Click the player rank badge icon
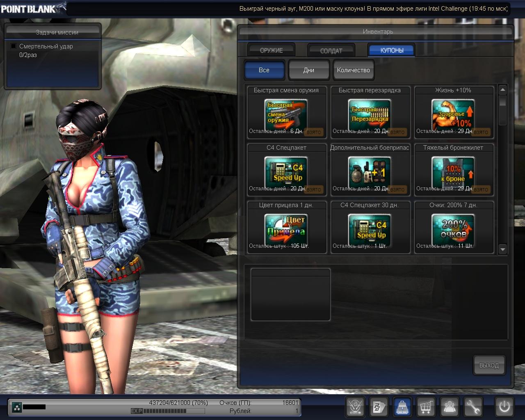This screenshot has width=525, height=420. pos(17,407)
